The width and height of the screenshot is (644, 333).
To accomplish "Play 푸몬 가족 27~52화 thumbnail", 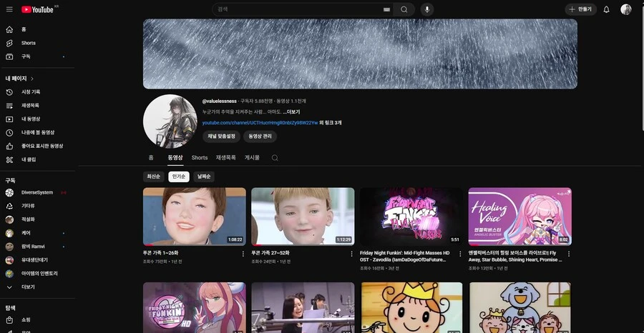I will (303, 217).
